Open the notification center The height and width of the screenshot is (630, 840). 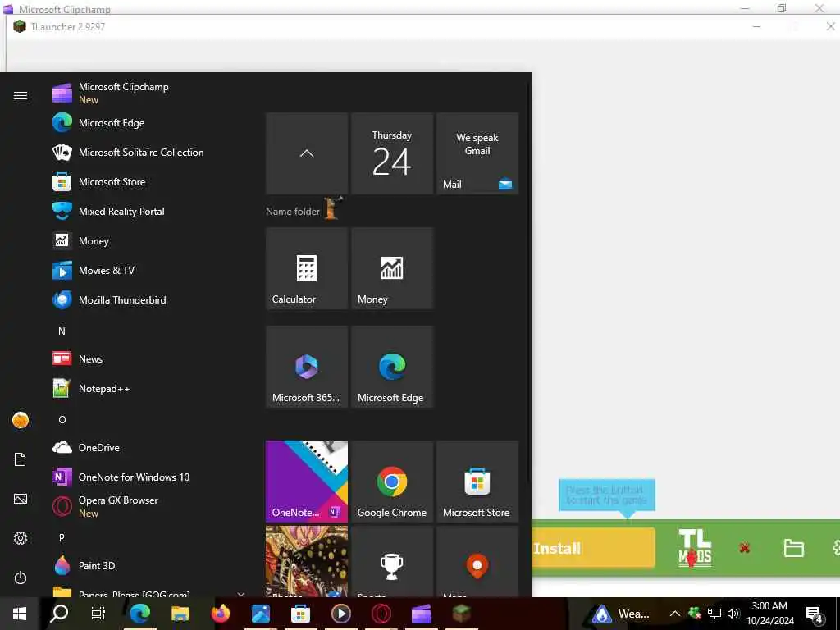[815, 614]
